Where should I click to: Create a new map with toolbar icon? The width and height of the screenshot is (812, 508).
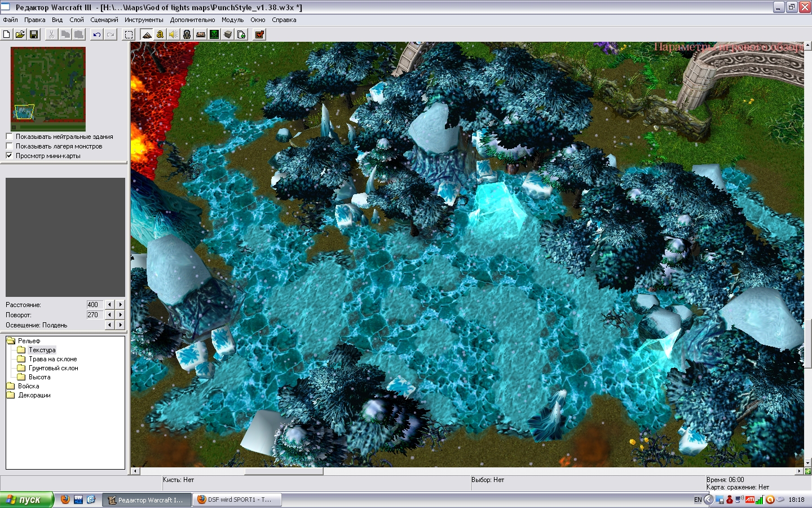pos(7,34)
